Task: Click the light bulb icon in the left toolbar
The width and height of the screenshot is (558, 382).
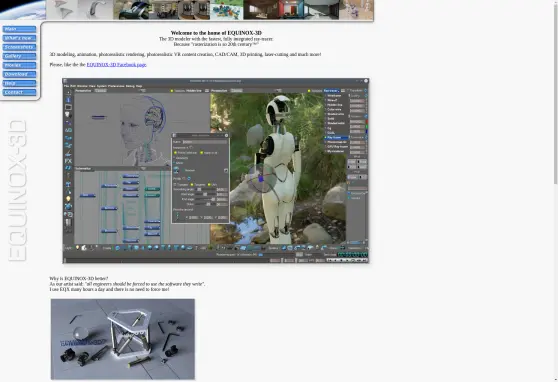Action: (x=68, y=199)
